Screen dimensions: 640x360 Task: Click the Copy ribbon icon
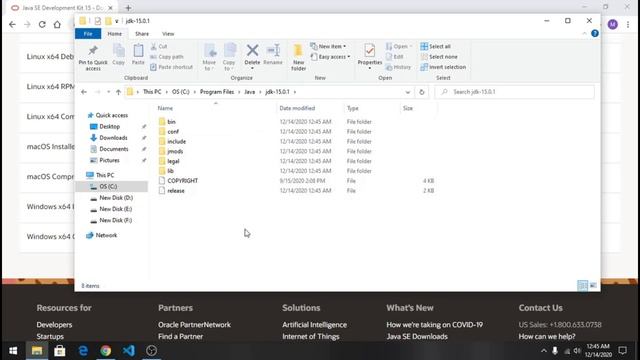(x=119, y=51)
